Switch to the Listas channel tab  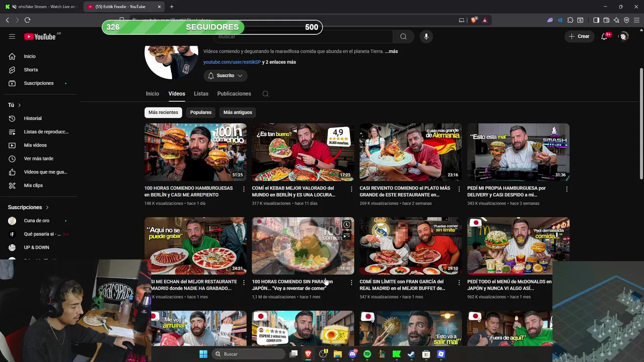tap(201, 94)
